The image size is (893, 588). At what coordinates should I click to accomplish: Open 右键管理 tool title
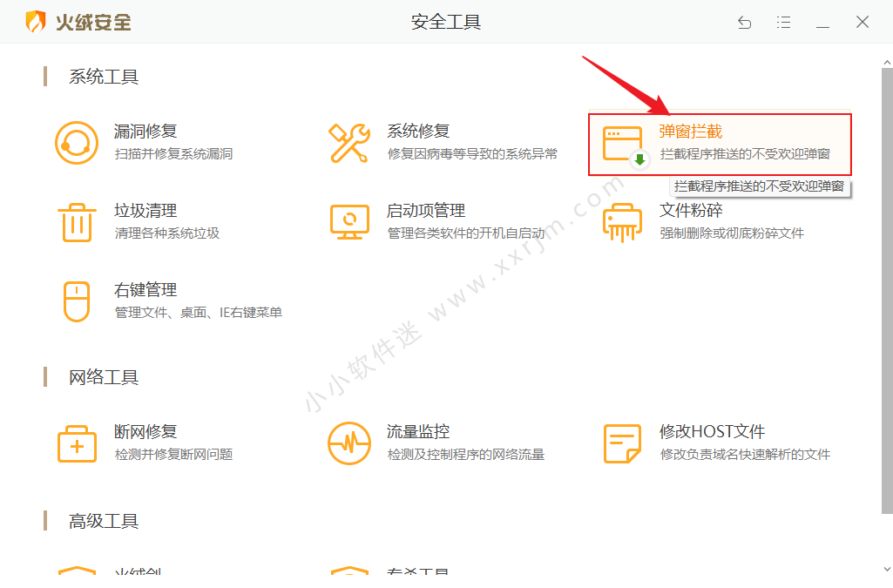point(145,290)
